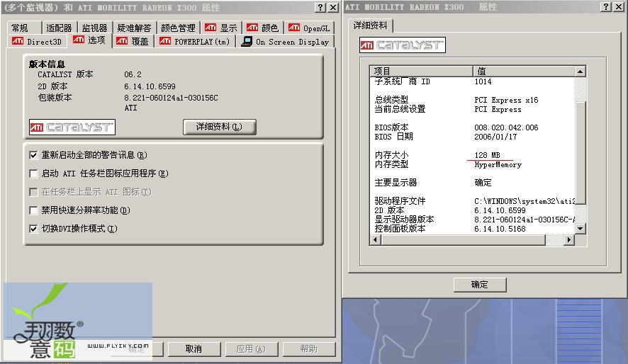Viewport: 628px width, 364px height.
Task: Click the 帮助 button
Action: coord(309,349)
